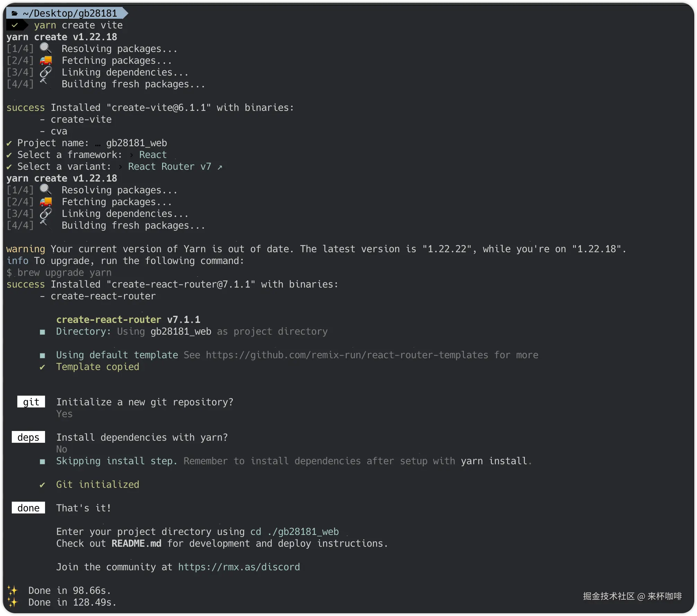
Task: Click the cd ./gb28181_web command text
Action: coord(294,531)
